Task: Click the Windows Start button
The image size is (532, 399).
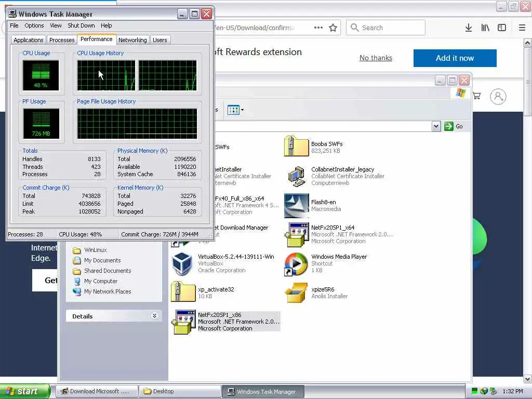Action: point(25,391)
